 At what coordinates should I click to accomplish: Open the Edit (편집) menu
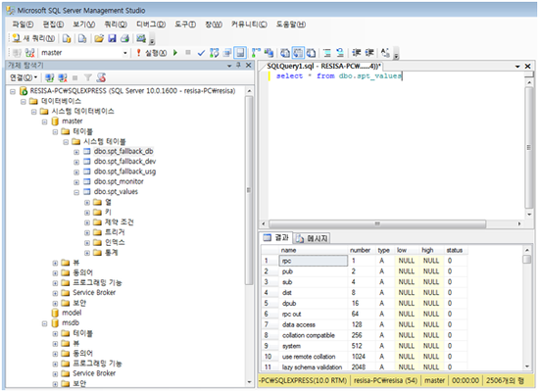click(53, 24)
